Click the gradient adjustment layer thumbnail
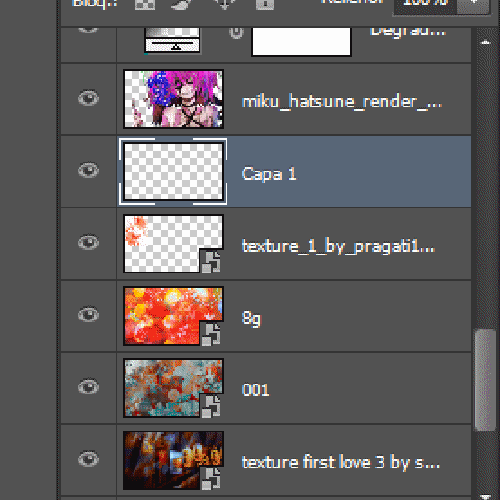 [172, 40]
